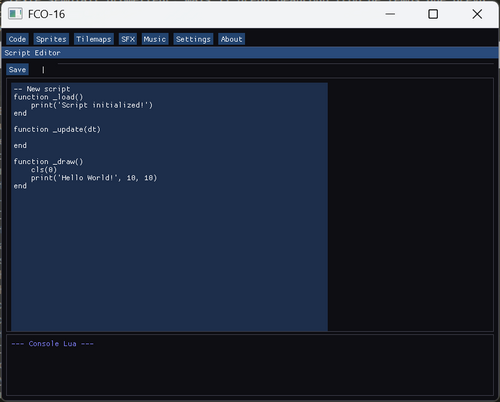The image size is (500, 402).
Task: Click the 'function _update(dt)' line
Action: (x=57, y=129)
